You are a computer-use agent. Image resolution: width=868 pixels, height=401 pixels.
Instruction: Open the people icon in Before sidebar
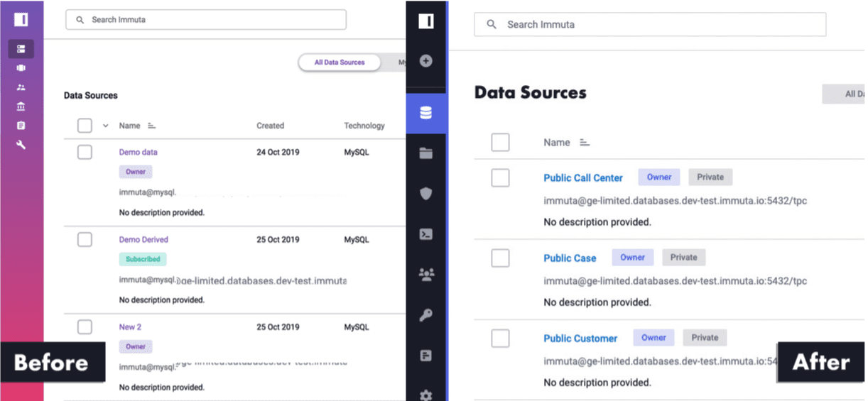(x=21, y=87)
